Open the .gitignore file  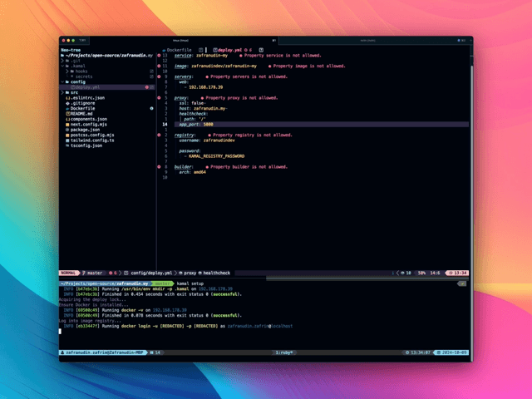[x=83, y=103]
